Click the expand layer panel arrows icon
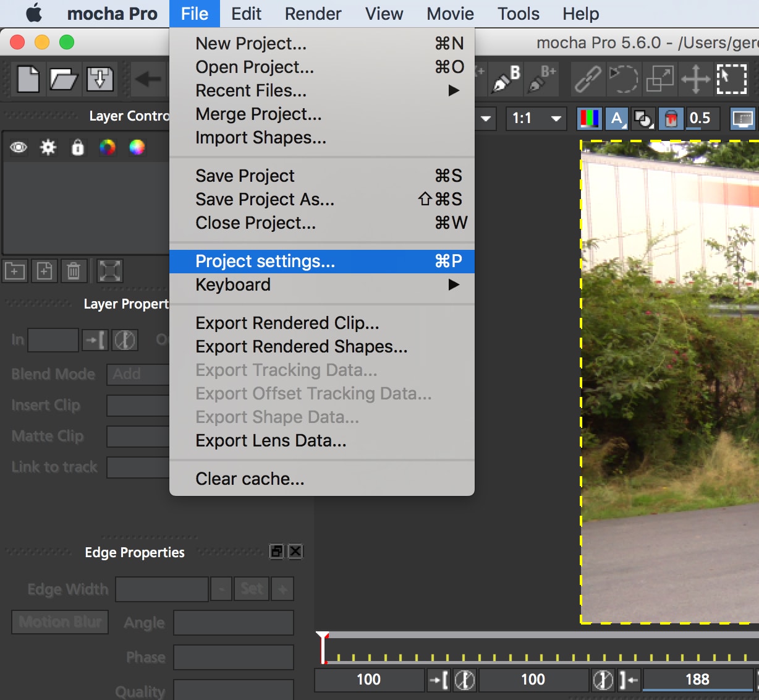Image resolution: width=759 pixels, height=700 pixels. (x=109, y=271)
